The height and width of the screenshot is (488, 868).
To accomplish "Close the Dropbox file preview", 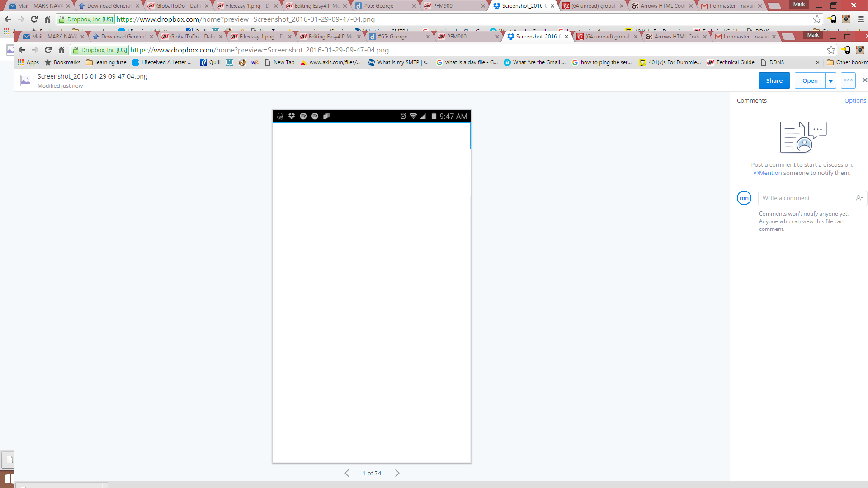I will click(x=864, y=80).
